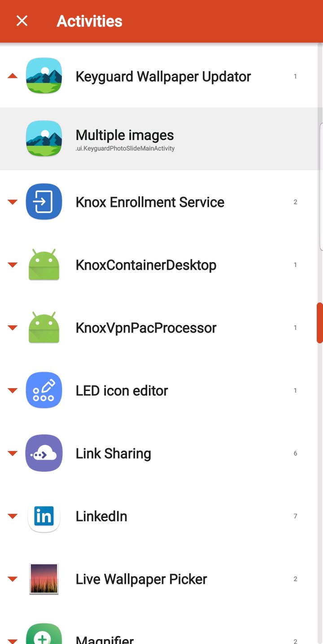This screenshot has height=644, width=323.
Task: Collapse the Keyguard Wallpaper Updator group
Action: (x=13, y=76)
